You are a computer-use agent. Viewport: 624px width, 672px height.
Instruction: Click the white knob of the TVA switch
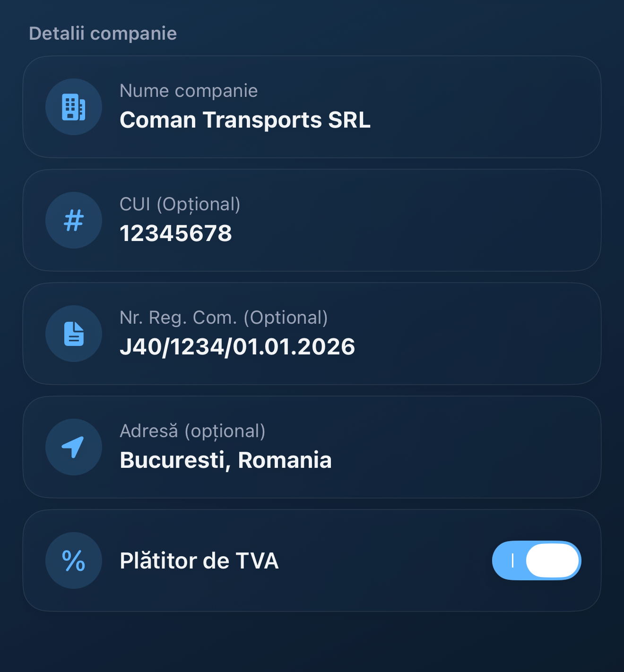pos(552,560)
